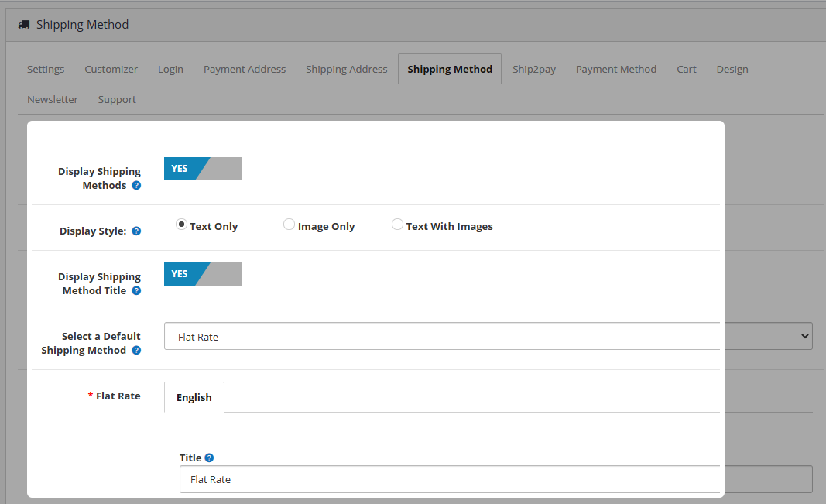Open the Ship2pay tab
Image resolution: width=826 pixels, height=504 pixels.
pos(533,70)
